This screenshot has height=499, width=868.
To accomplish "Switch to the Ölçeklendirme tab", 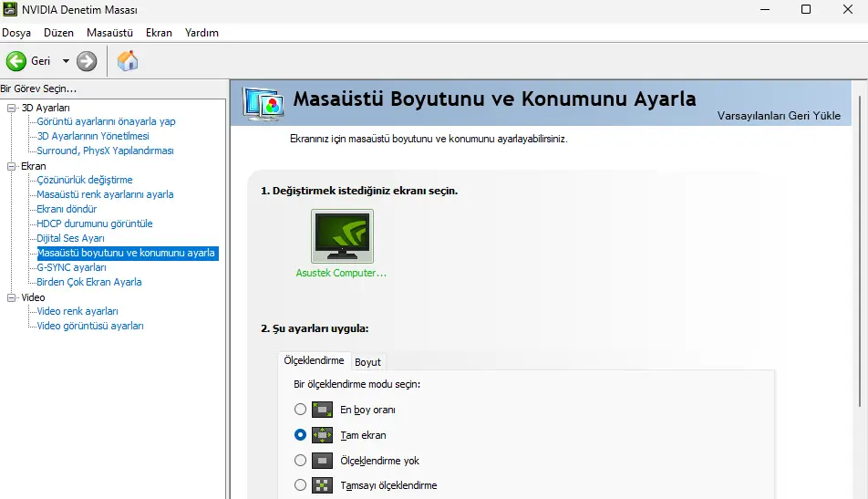I will point(314,360).
